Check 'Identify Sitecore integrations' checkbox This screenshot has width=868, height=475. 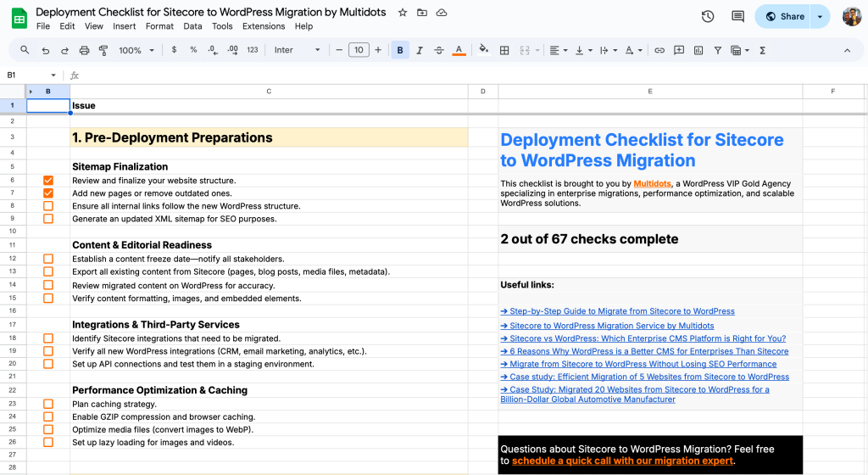pyautogui.click(x=48, y=338)
